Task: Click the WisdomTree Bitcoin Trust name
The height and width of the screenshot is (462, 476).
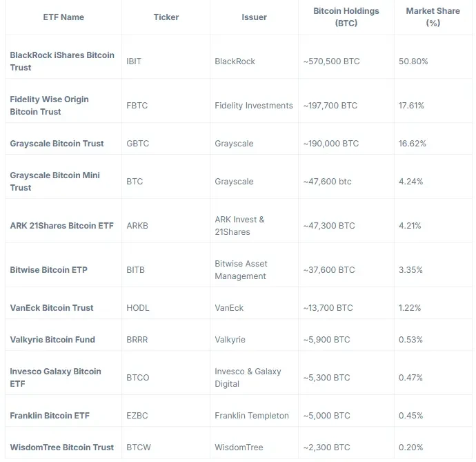Action: point(62,447)
